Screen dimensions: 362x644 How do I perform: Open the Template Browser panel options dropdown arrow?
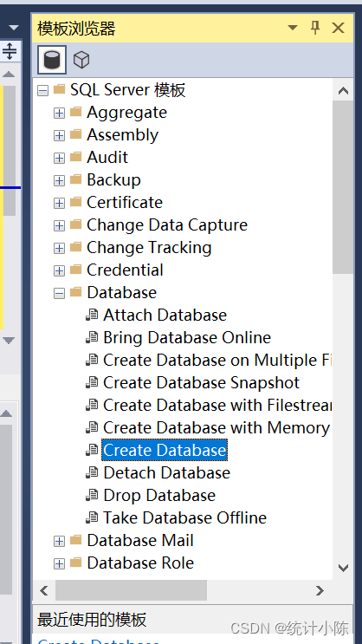(292, 28)
